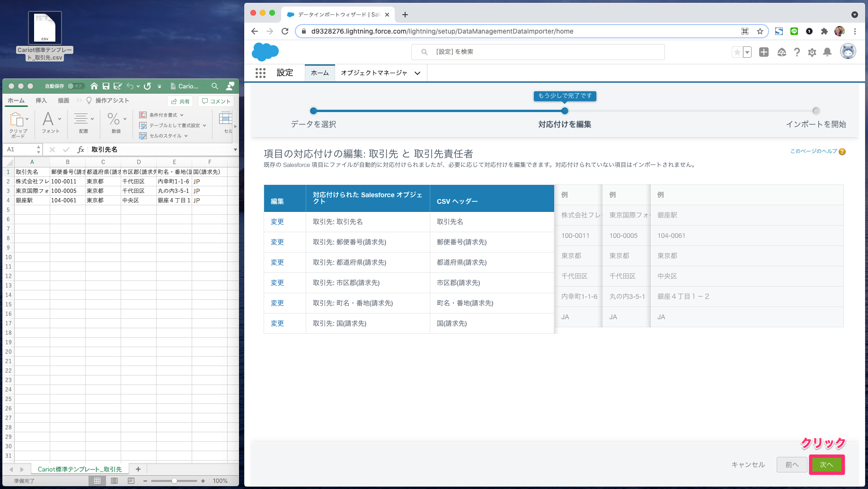The height and width of the screenshot is (489, 868).
Task: Bookmark this page with Chrome star
Action: click(760, 31)
